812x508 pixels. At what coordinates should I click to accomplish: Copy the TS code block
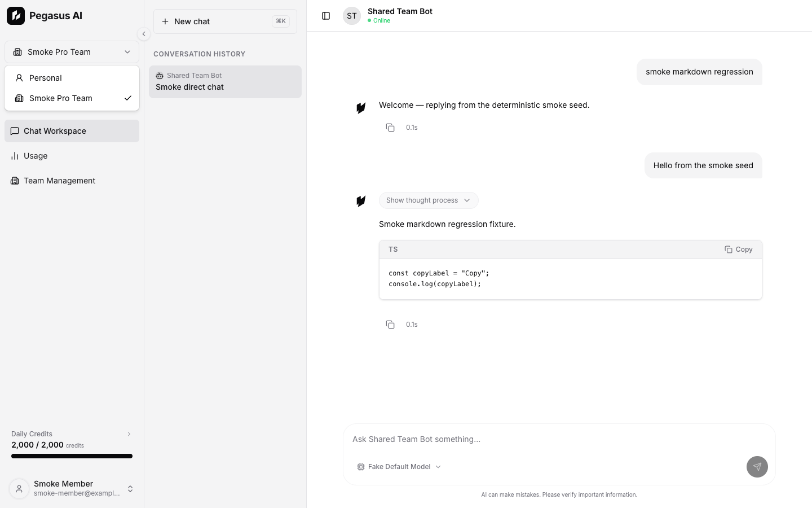[x=738, y=249]
